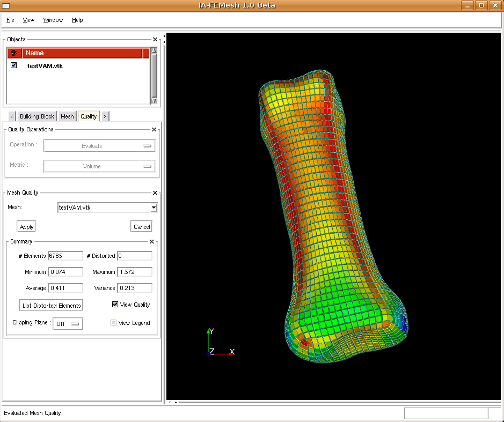Click the eye visibility column header icon
The width and height of the screenshot is (504, 422).
(14, 53)
